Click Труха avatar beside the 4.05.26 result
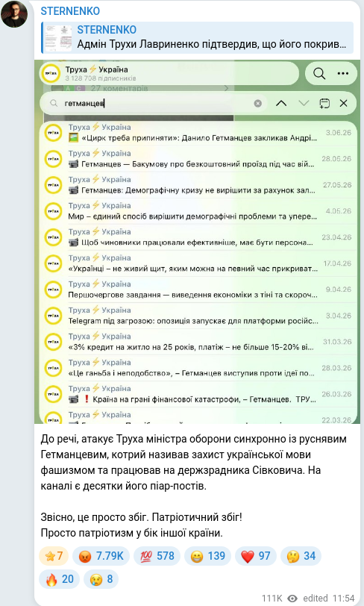Screen dimensions: 364x606 coord(53,211)
